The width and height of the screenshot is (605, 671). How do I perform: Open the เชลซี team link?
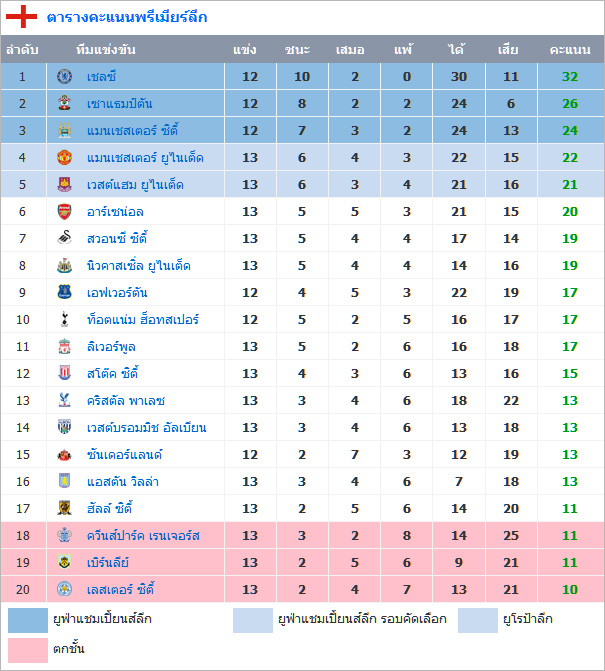(102, 77)
